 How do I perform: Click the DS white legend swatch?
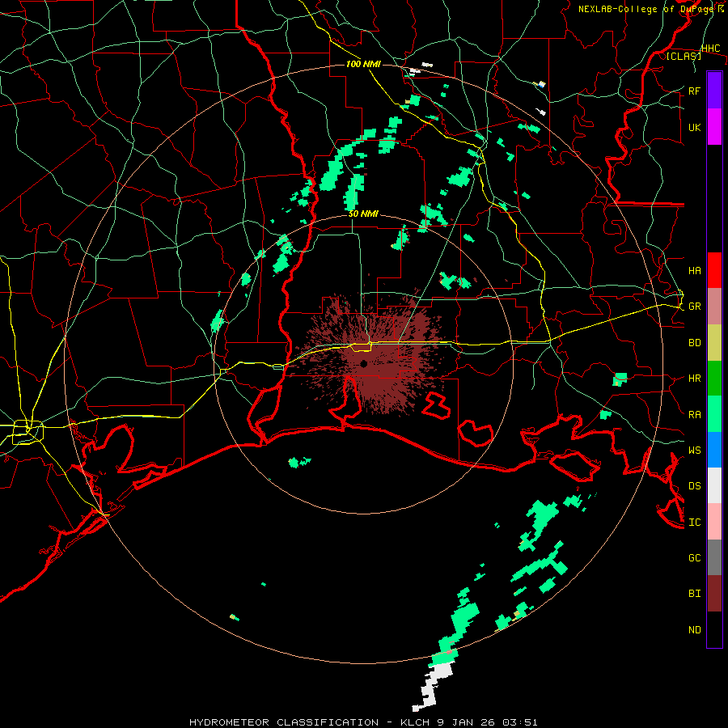(x=714, y=485)
